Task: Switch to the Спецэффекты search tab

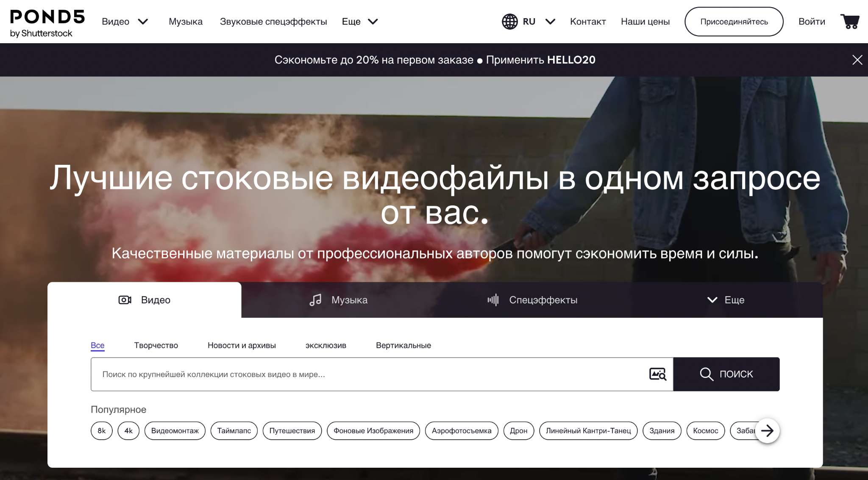Action: click(x=542, y=300)
